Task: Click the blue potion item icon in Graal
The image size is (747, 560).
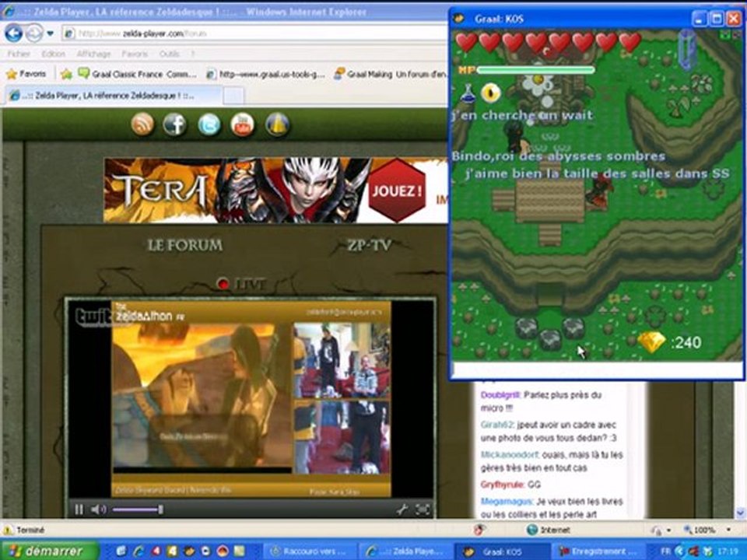Action: coord(468,93)
